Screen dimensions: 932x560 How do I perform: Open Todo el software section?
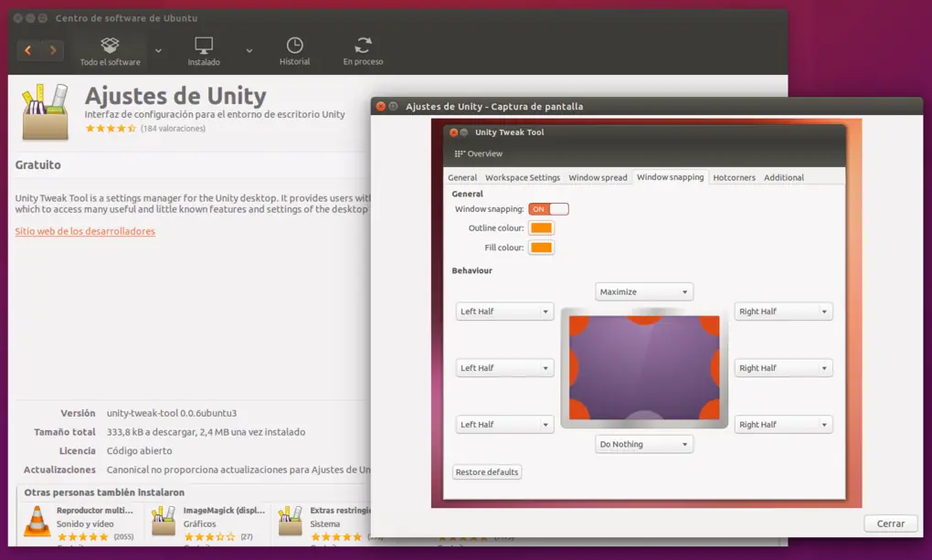110,50
